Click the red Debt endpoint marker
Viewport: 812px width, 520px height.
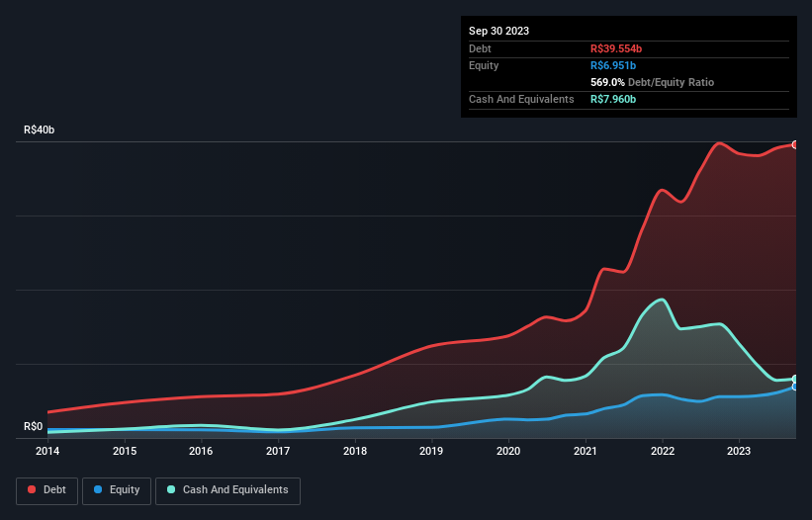pos(795,145)
